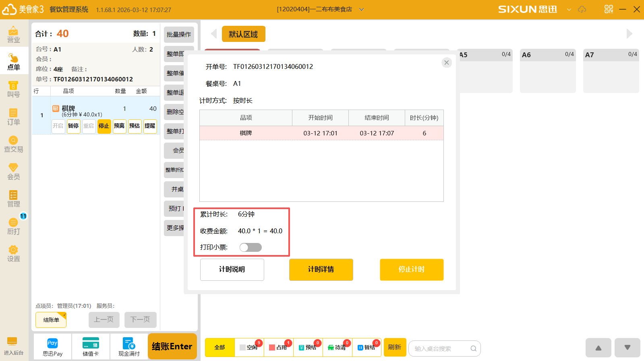Expand the SIXUN account dropdown chevron
Screen dimensions: 644x361
click(569, 10)
